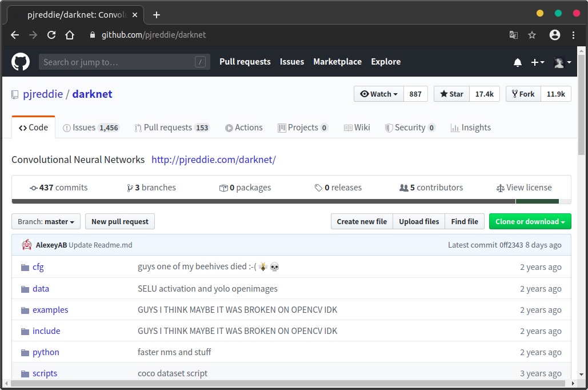Click the browser forward arrow

[x=33, y=35]
